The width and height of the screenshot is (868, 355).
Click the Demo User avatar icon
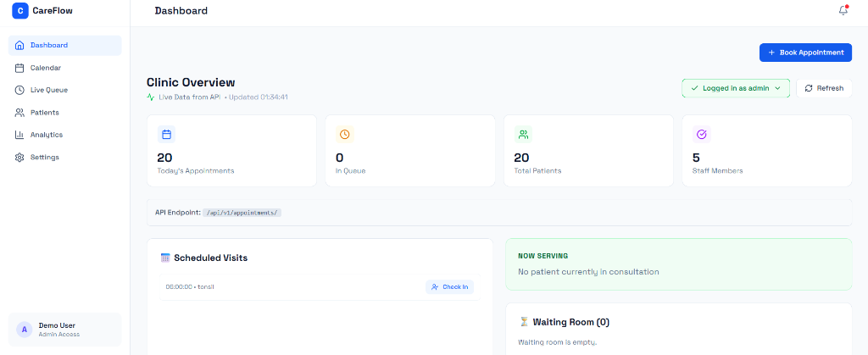point(25,330)
